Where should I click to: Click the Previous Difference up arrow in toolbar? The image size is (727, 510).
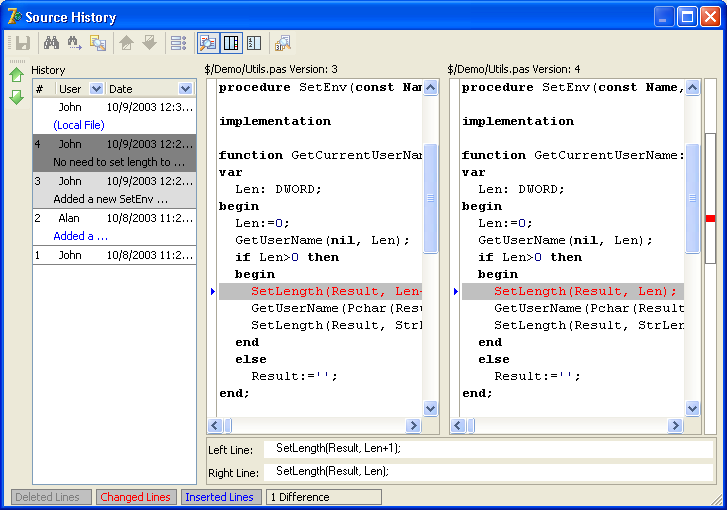tap(127, 43)
